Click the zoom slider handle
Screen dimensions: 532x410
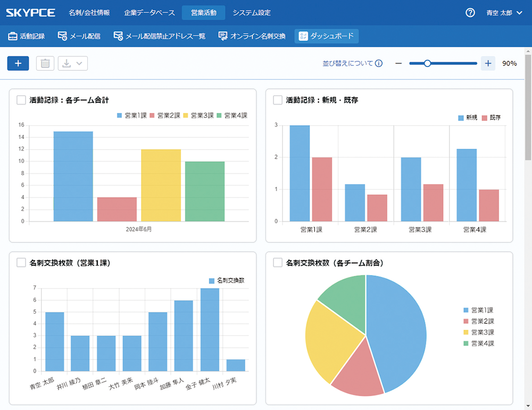(x=427, y=63)
